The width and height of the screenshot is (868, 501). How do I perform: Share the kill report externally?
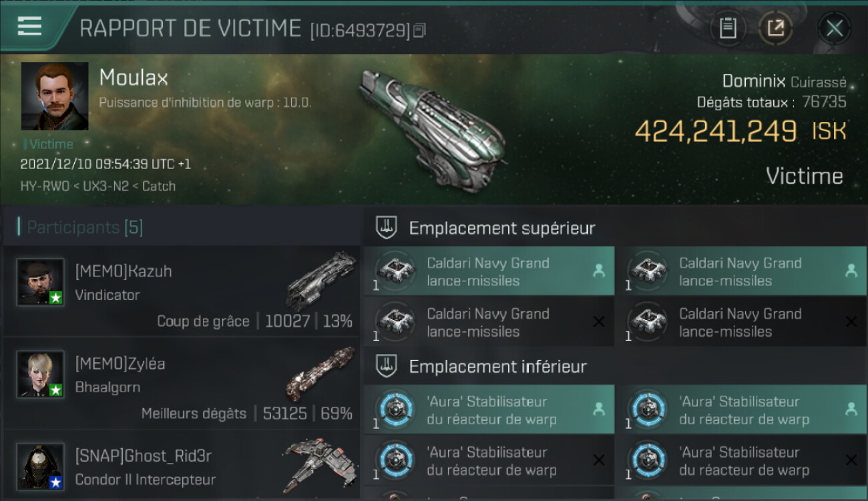pos(776,28)
